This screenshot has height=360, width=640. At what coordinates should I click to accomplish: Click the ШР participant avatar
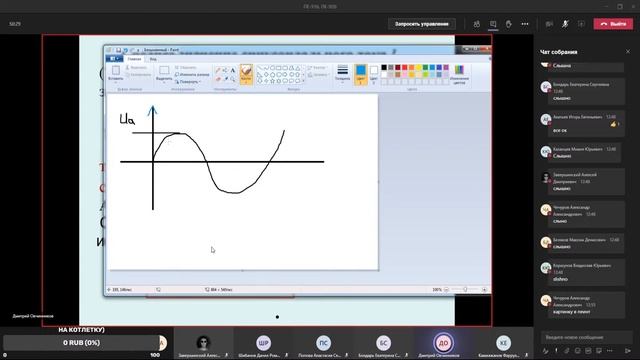click(x=263, y=343)
